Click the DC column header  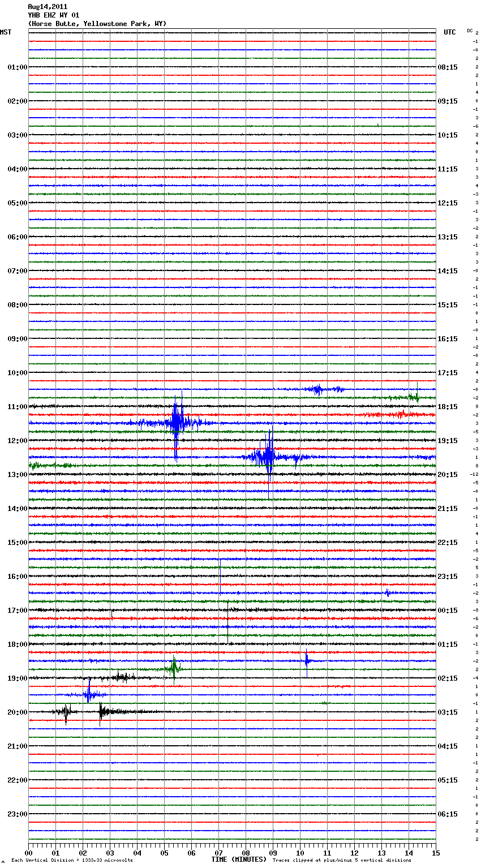point(470,31)
